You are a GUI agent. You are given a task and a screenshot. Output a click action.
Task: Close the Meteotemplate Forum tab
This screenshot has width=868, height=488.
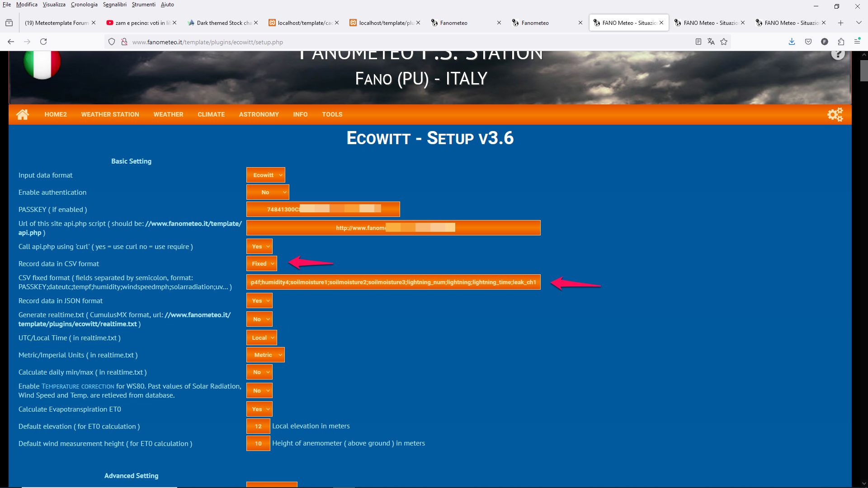tap(94, 23)
